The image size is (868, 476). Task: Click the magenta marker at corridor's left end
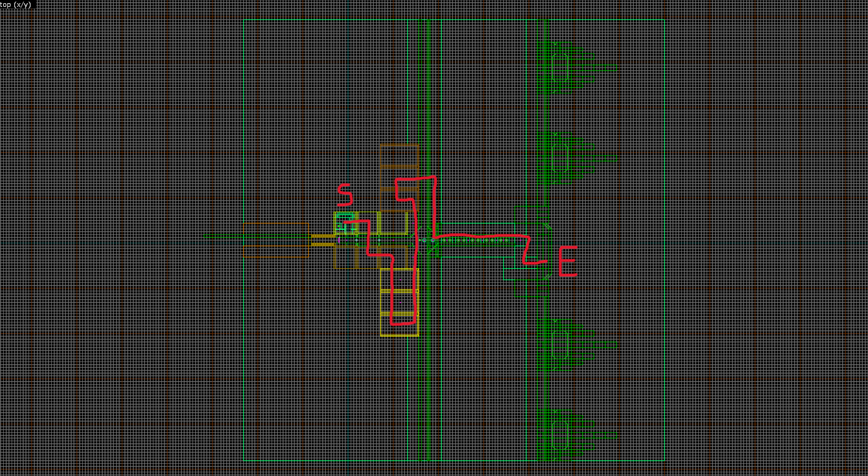pyautogui.click(x=339, y=240)
